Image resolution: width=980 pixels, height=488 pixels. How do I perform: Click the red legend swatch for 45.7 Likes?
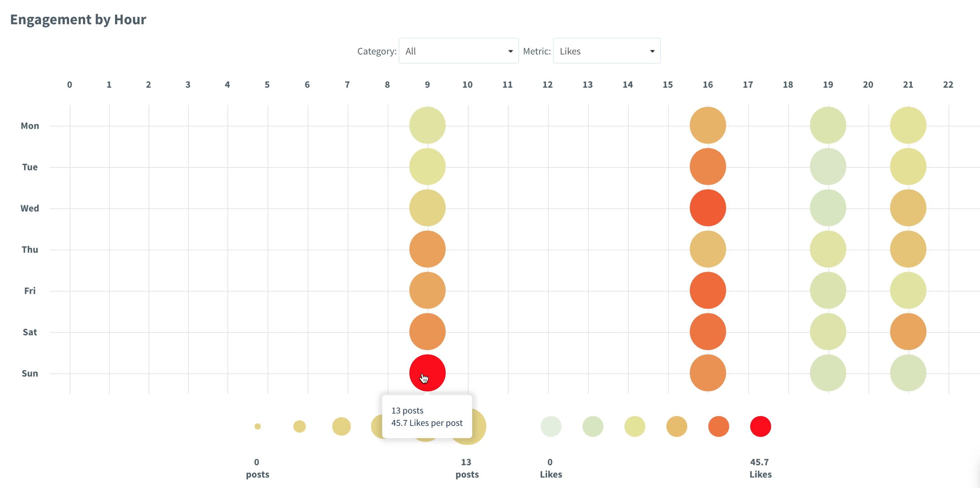(x=760, y=427)
